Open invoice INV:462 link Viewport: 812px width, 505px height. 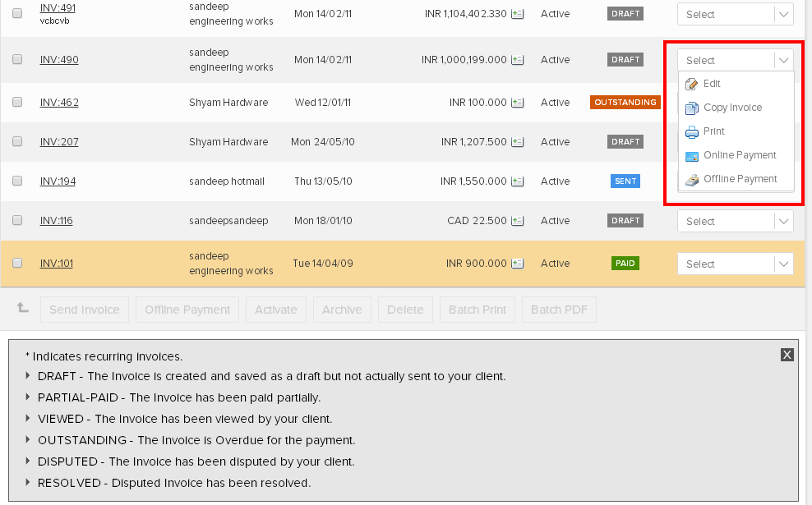59,103
